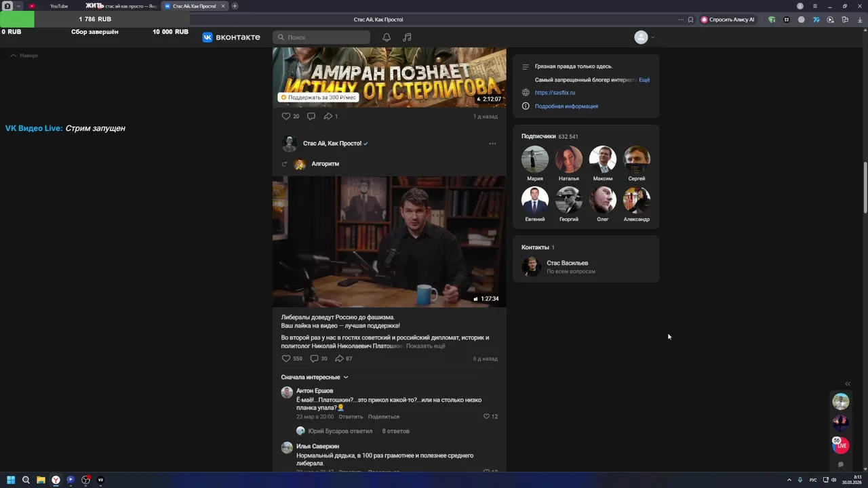This screenshot has width=868, height=488.
Task: Open the blue 7 extension icon
Action: point(816,20)
